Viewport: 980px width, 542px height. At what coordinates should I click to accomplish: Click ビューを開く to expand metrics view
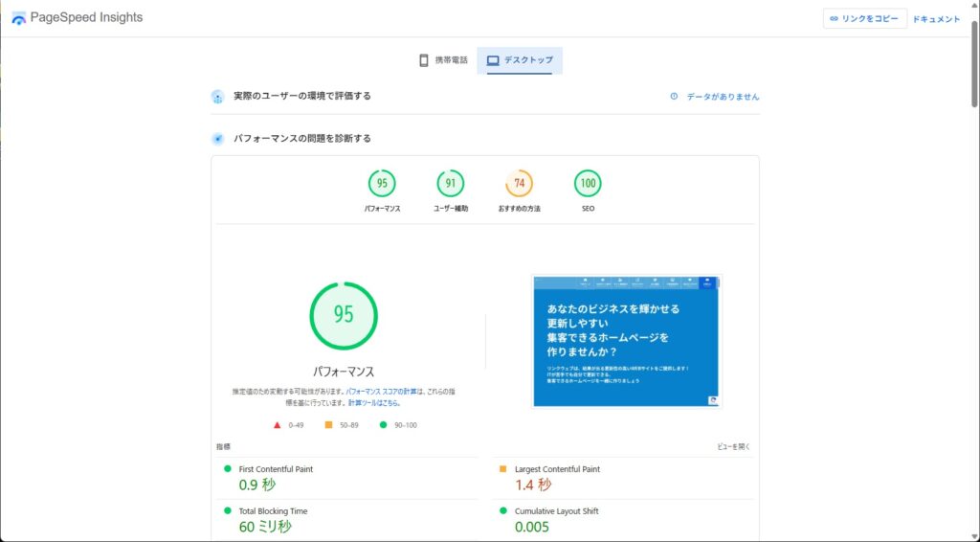734,447
